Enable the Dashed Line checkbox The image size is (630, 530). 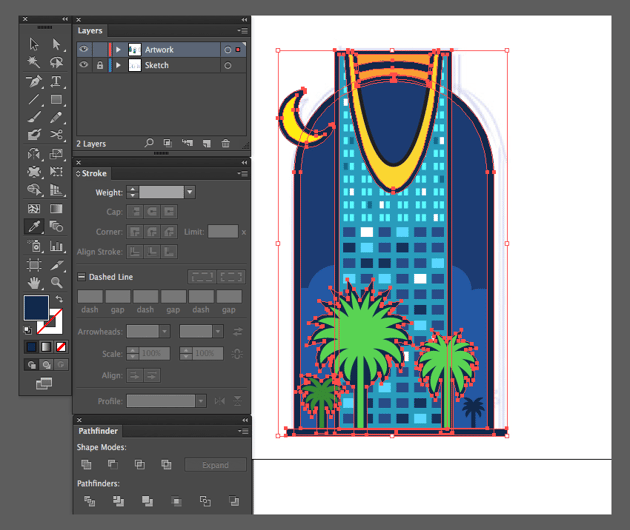coord(81,276)
